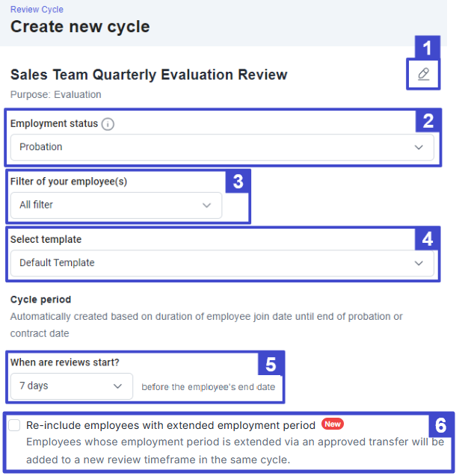
Task: Click the chevron arrow in All filter field
Action: [x=206, y=205]
